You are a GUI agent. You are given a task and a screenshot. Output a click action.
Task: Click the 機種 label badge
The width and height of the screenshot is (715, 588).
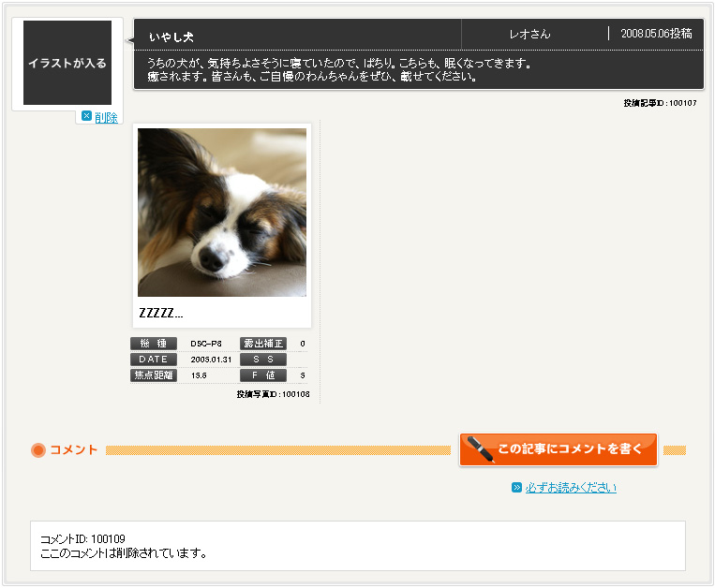tap(153, 344)
